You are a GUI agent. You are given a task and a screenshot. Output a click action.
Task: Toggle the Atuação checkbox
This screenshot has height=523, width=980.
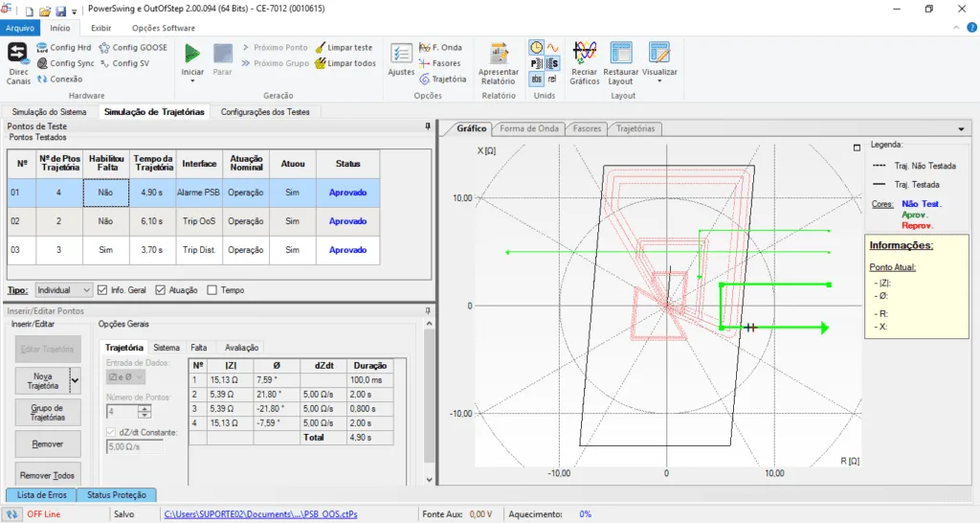tap(161, 289)
